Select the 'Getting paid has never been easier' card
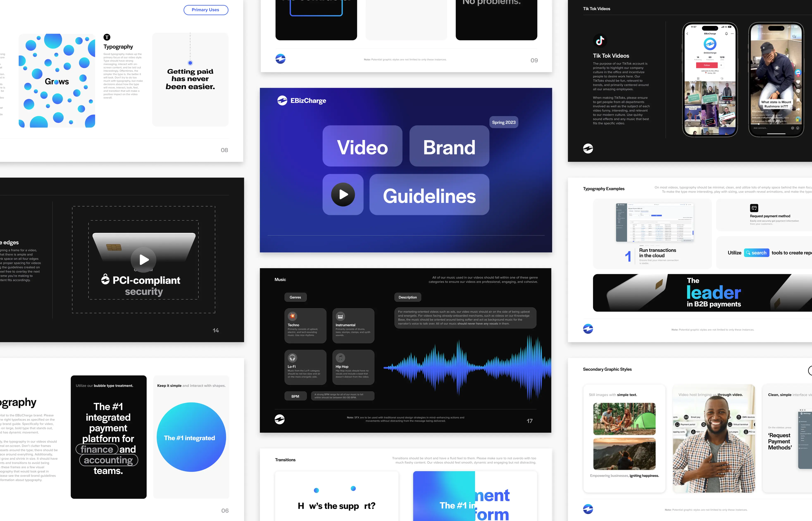The image size is (812, 521). click(190, 80)
